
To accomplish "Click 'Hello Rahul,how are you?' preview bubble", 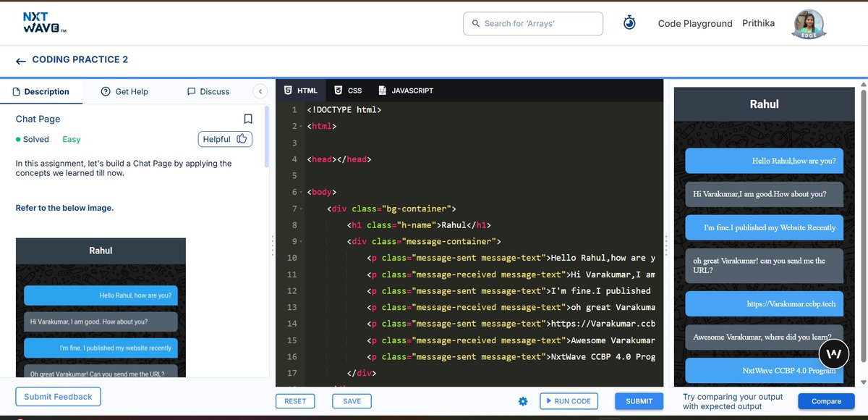I will [x=764, y=161].
